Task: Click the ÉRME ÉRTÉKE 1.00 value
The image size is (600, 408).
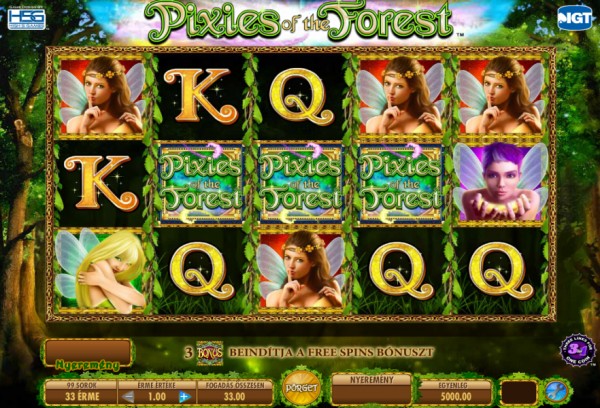Action: 157,397
